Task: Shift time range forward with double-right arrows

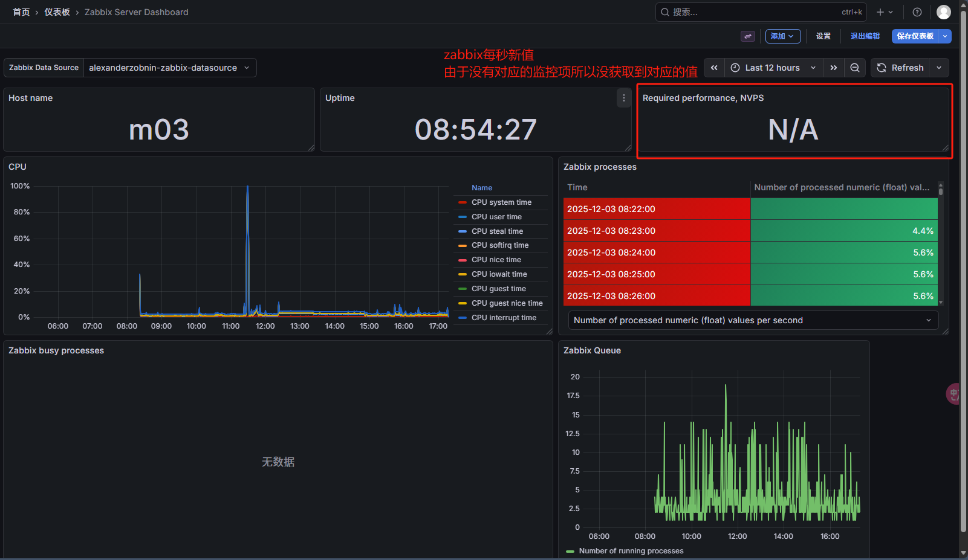Action: click(x=834, y=68)
